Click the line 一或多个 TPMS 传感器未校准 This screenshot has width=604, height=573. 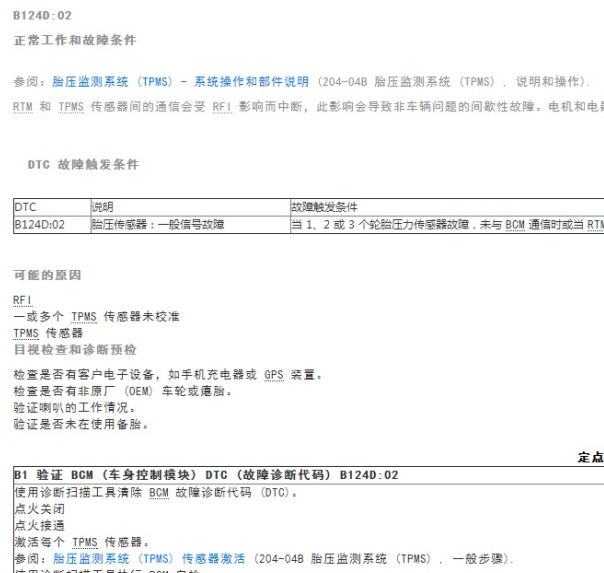click(x=96, y=317)
